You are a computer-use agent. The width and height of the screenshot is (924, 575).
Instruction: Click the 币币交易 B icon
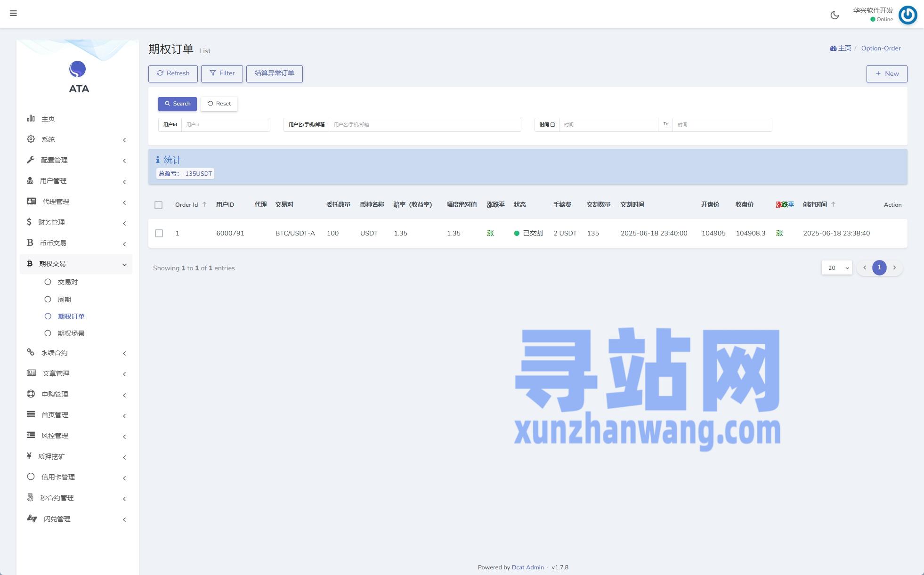tap(30, 243)
